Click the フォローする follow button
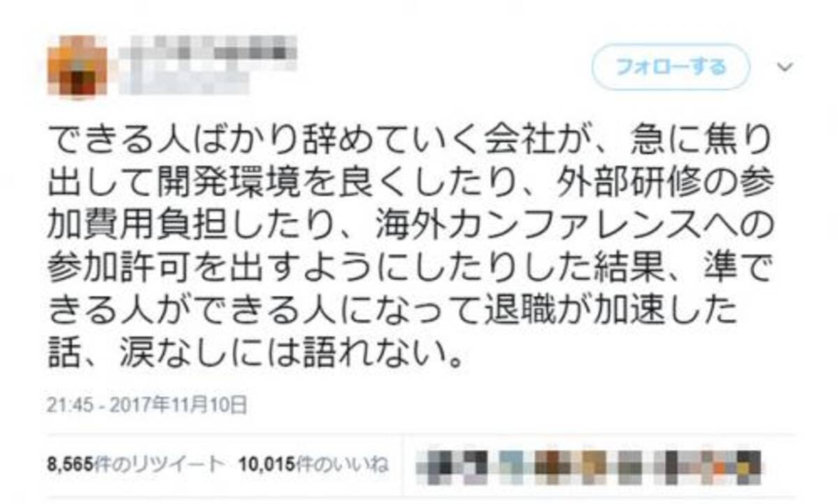838x504 pixels. 671,67
